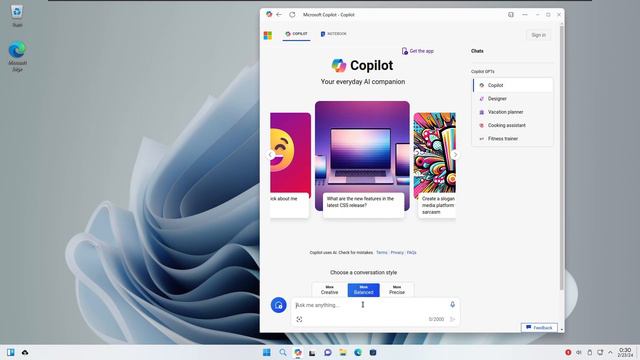Click the Feedback button
The width and height of the screenshot is (640, 360).
point(539,327)
